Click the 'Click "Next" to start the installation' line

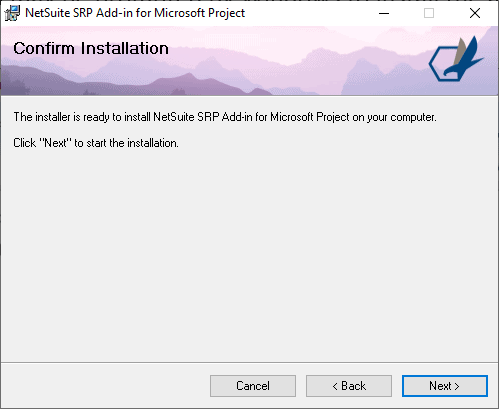coord(96,143)
